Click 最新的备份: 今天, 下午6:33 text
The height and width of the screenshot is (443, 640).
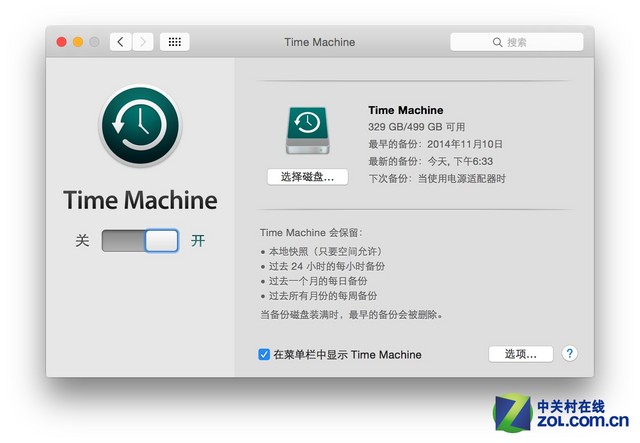[431, 161]
